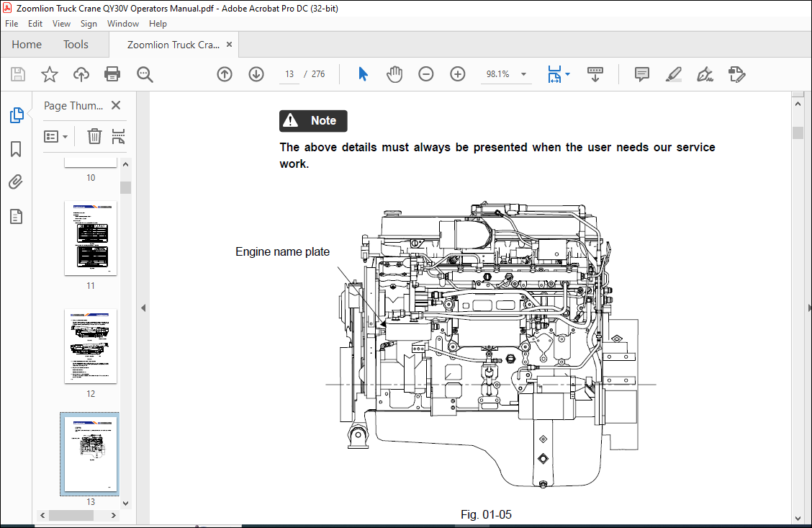Add a comment with the sticky note icon
Screen dimensions: 812x528
tap(641, 74)
